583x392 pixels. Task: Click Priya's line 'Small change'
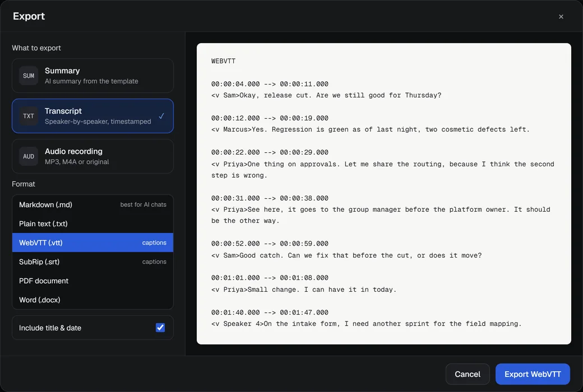[x=304, y=290]
